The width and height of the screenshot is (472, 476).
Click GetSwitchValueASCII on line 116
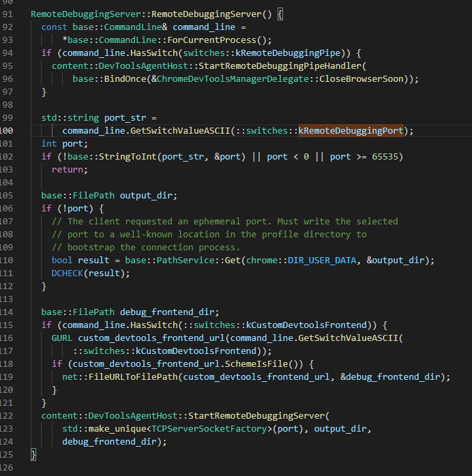pos(348,338)
